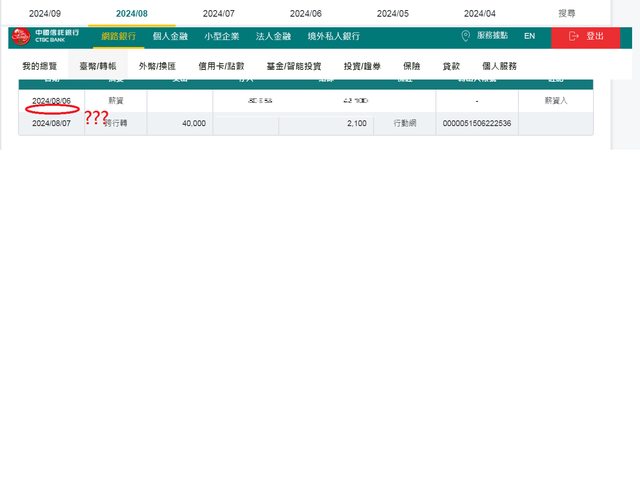
Task: Click the 登出 logout button
Action: point(585,36)
